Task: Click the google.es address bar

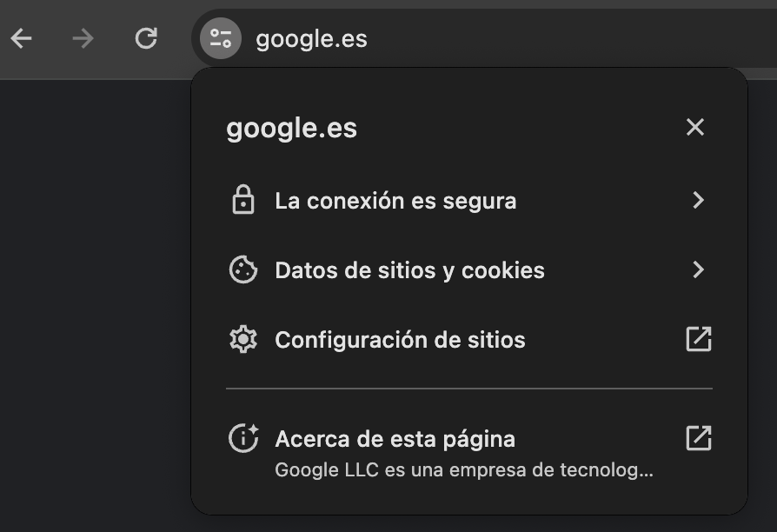Action: click(x=310, y=38)
